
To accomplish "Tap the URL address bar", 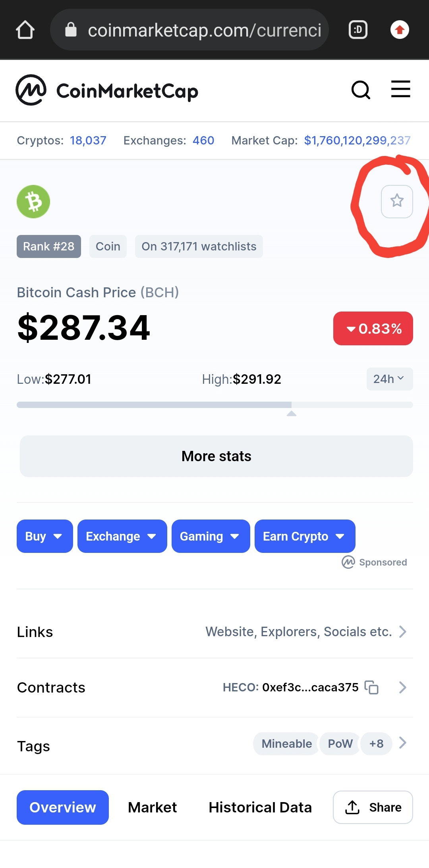I will point(189,30).
